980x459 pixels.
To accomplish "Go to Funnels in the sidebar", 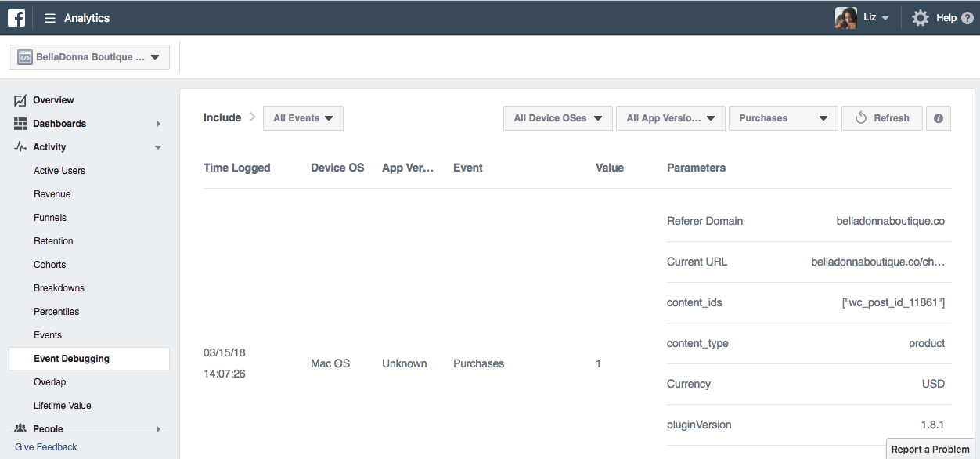I will [x=50, y=218].
